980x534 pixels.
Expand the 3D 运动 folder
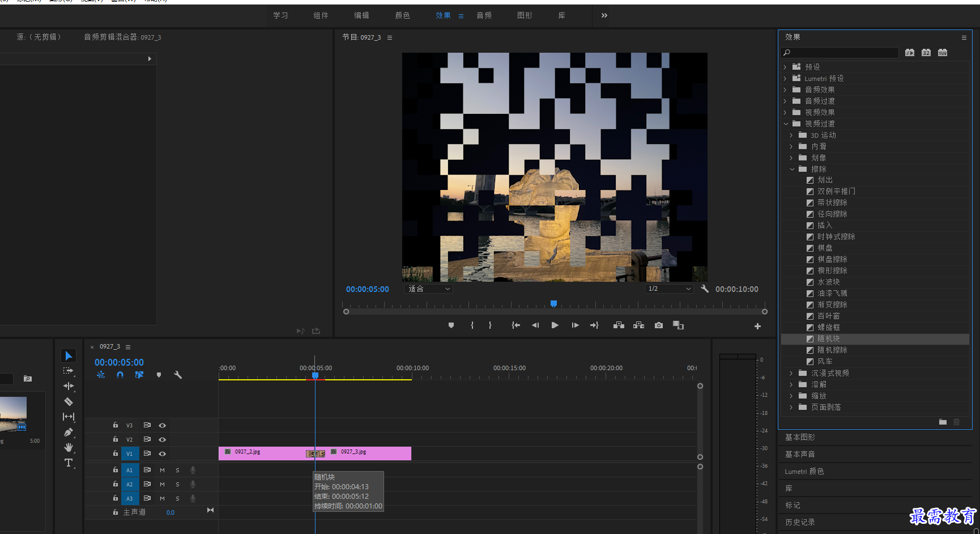click(791, 135)
